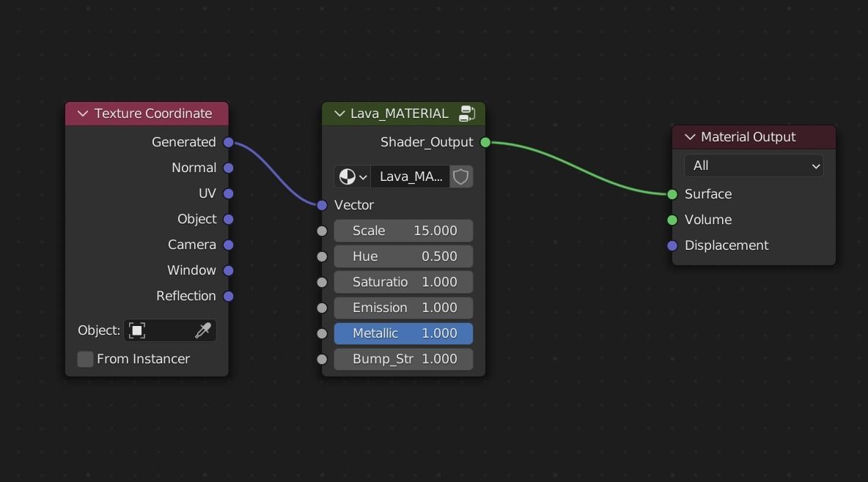Image resolution: width=868 pixels, height=482 pixels.
Task: Click the Shader_Output label
Action: pos(427,142)
